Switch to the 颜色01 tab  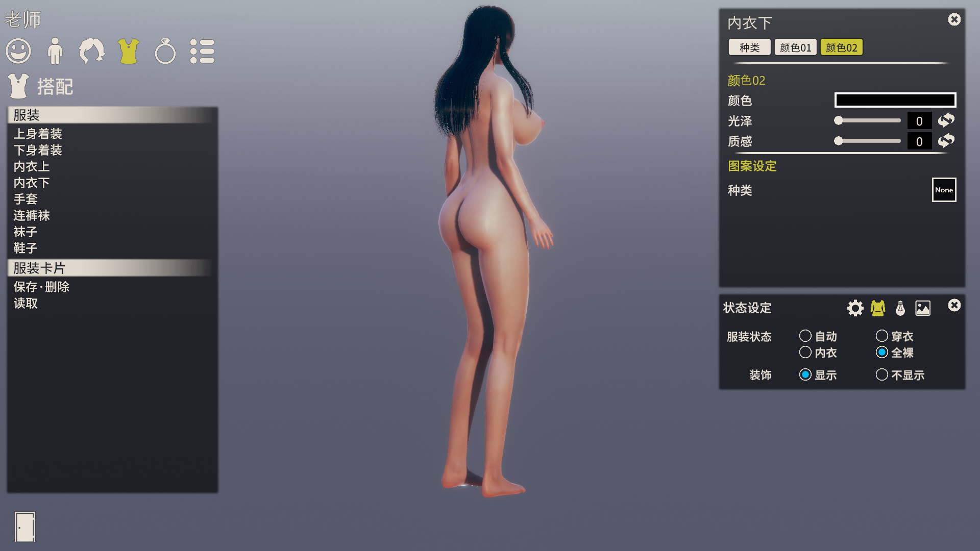click(795, 47)
